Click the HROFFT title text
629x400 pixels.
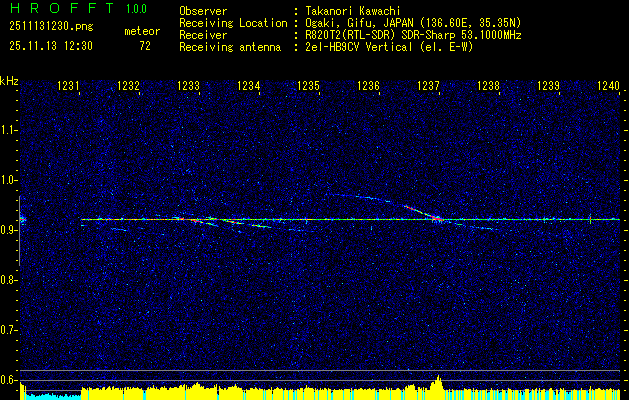tap(62, 8)
